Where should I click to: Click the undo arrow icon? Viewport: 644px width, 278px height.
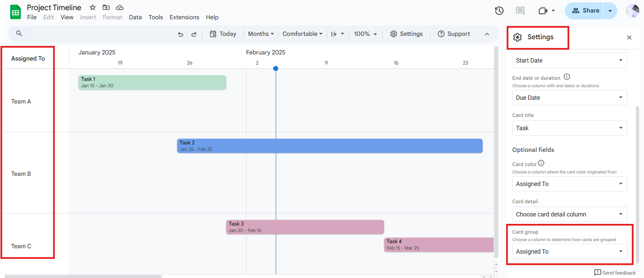tap(180, 34)
